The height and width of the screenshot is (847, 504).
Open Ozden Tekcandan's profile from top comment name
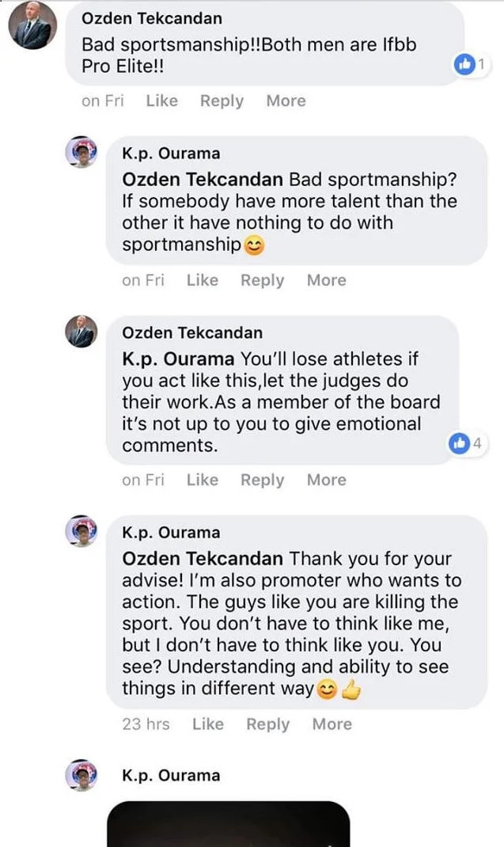pos(152,18)
